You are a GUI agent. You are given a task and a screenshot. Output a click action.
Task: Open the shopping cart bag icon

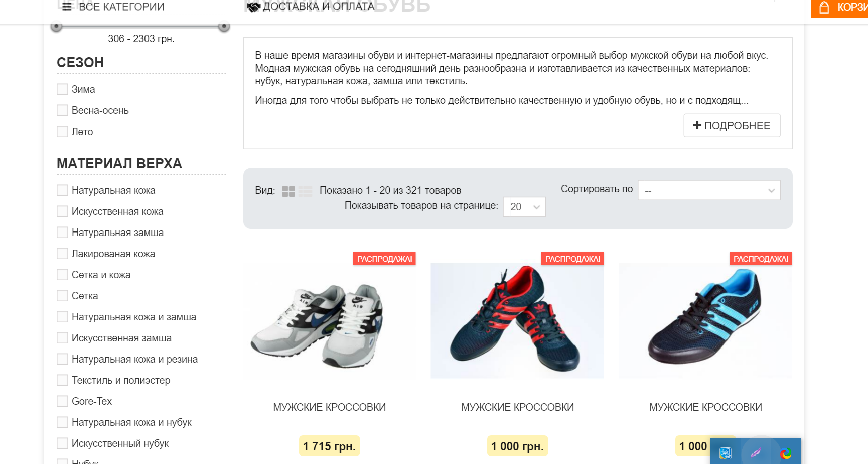tap(824, 8)
